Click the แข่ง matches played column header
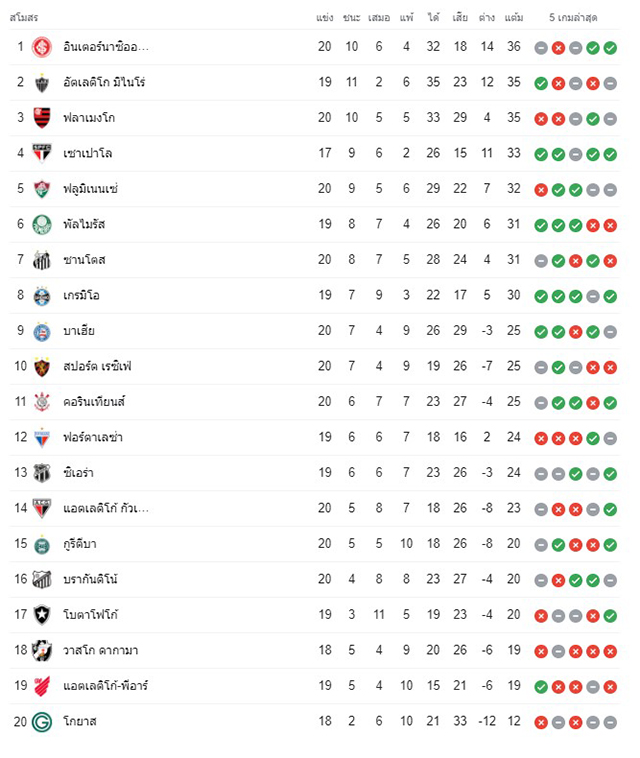640x758 pixels. [x=324, y=17]
